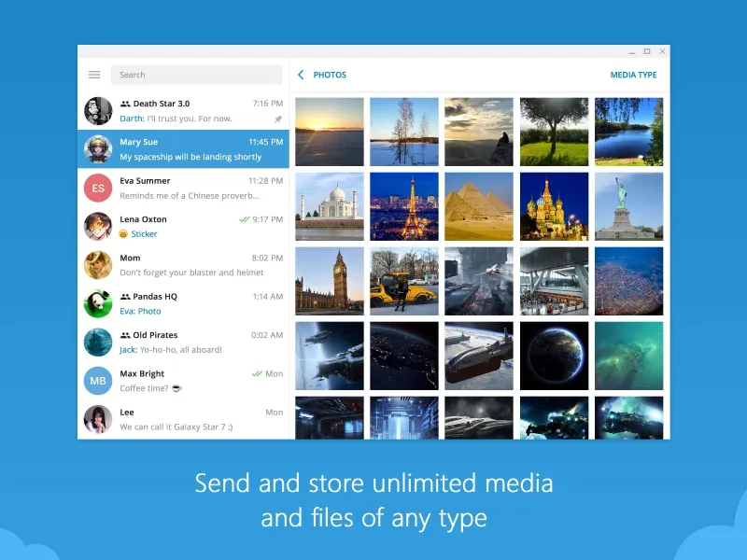Open Eva Summer's chat

tap(183, 189)
